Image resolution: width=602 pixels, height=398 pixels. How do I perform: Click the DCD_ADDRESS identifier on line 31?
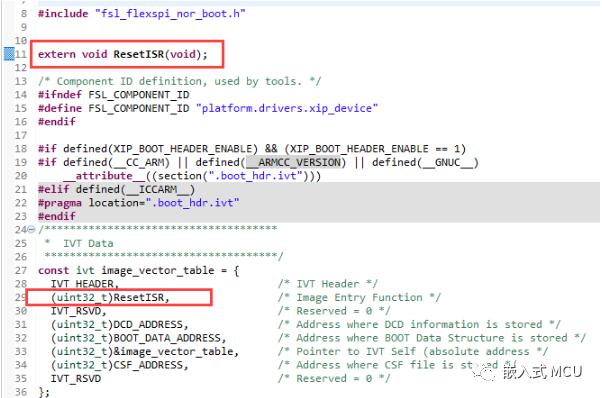click(x=148, y=324)
